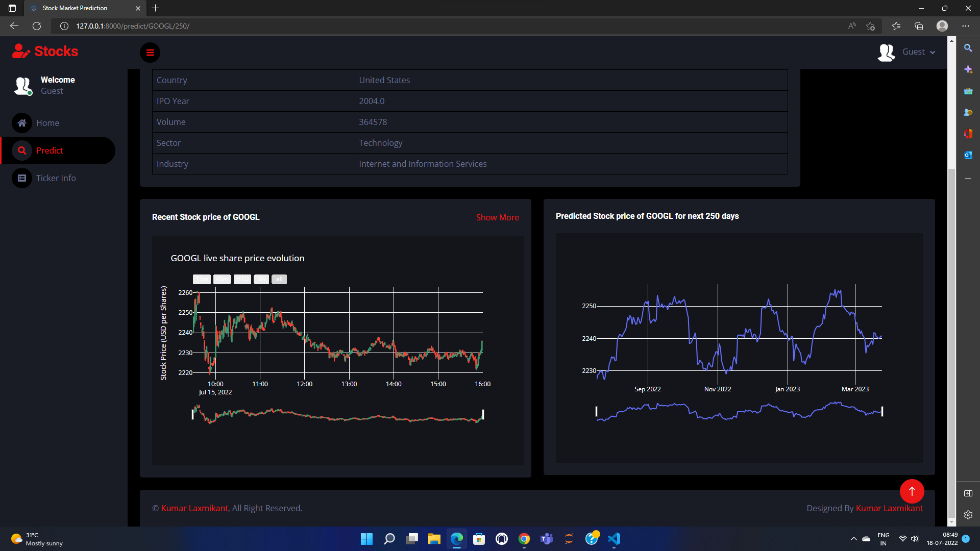Open the browser settings and more menu

point(965,26)
